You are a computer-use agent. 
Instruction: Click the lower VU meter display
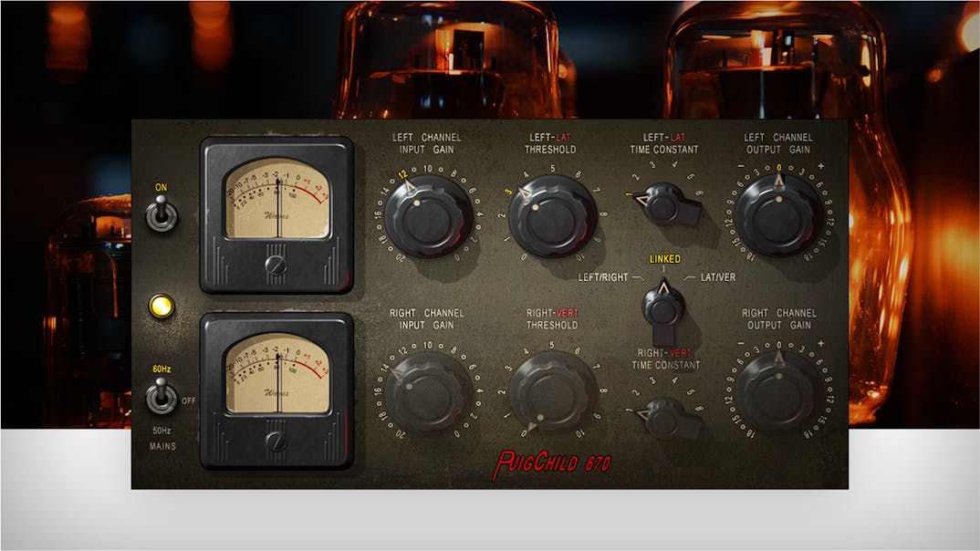[277, 373]
